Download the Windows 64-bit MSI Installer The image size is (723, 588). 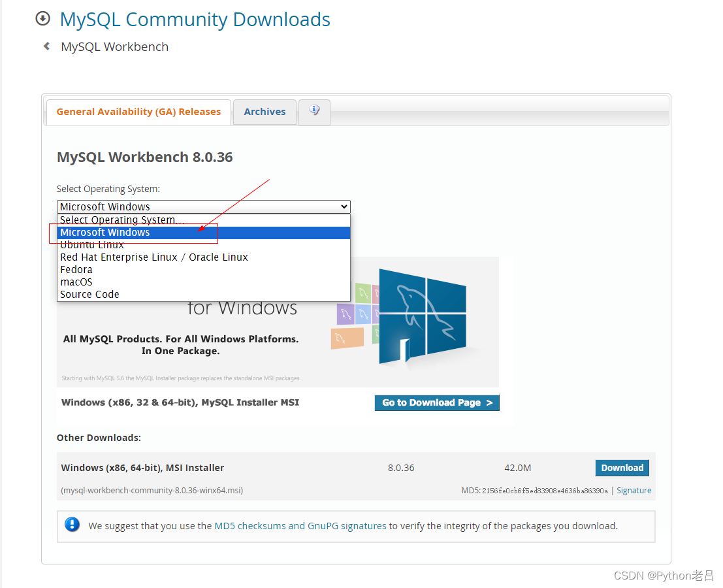pos(622,468)
